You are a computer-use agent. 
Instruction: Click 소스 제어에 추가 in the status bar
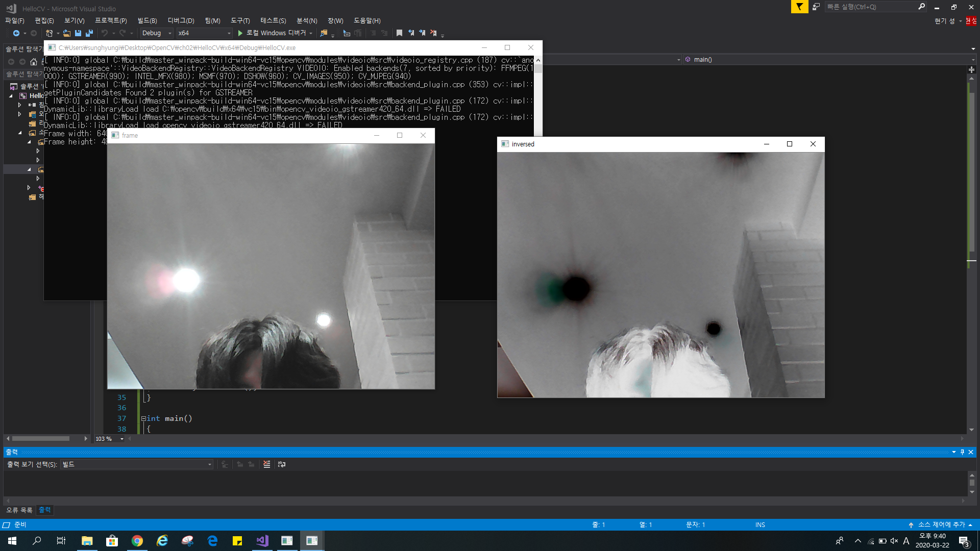(941, 524)
